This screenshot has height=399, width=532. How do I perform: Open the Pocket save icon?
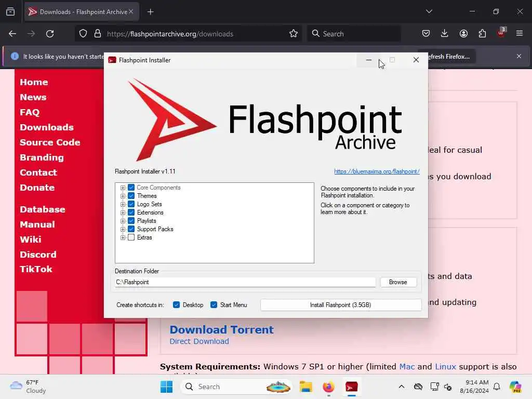426,34
